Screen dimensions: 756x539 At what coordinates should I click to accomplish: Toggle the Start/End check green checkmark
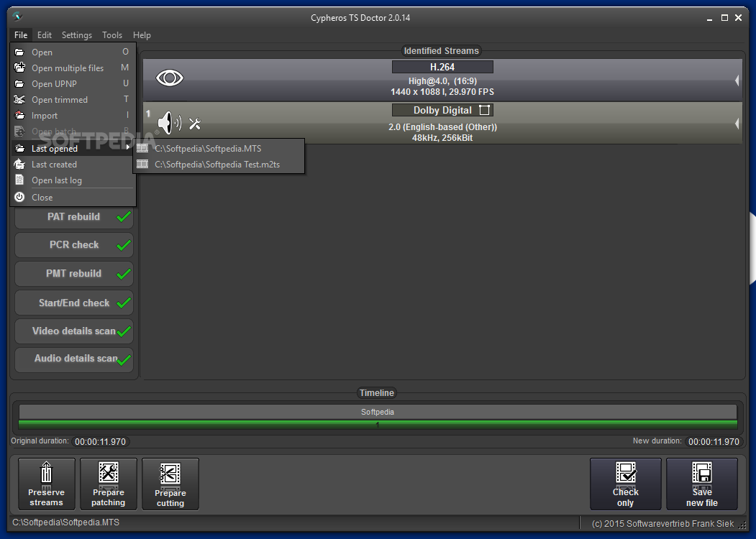124,303
